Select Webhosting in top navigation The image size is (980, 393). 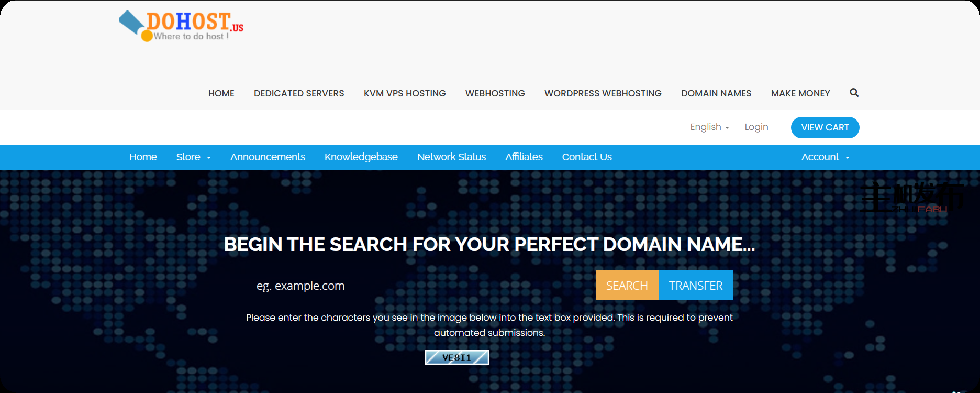(x=495, y=93)
